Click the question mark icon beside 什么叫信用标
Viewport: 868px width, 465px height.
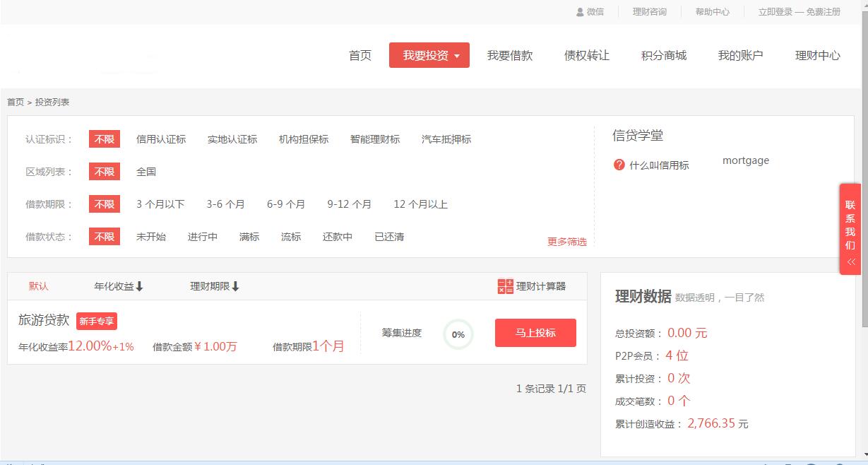(619, 165)
